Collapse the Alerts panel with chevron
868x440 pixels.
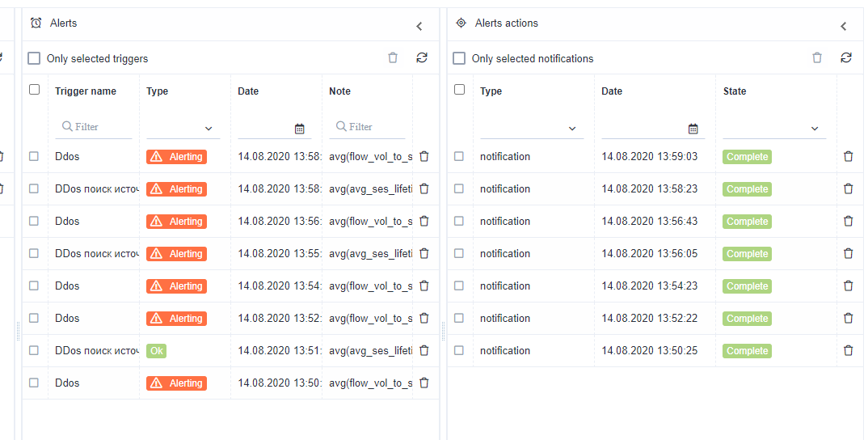pyautogui.click(x=419, y=26)
